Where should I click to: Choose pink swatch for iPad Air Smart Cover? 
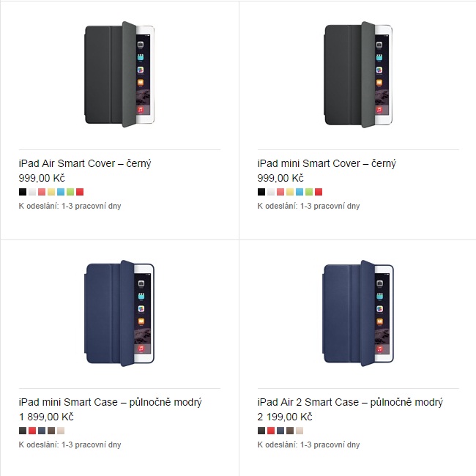coord(42,192)
